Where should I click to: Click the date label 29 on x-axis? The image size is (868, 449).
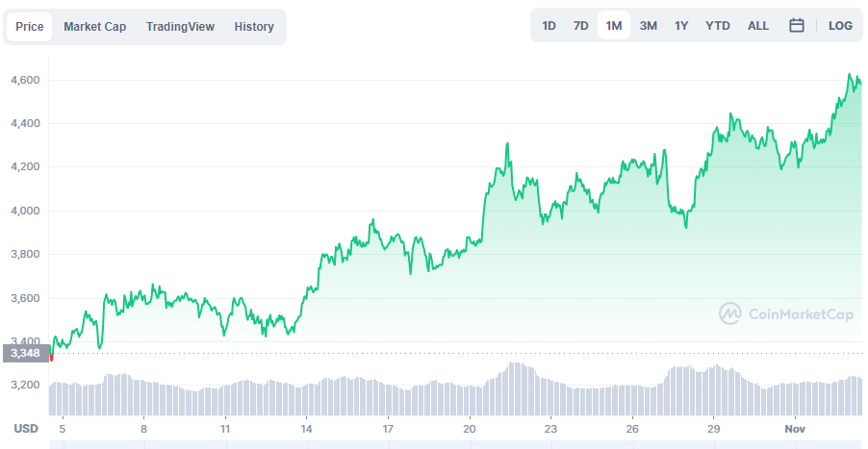(713, 429)
